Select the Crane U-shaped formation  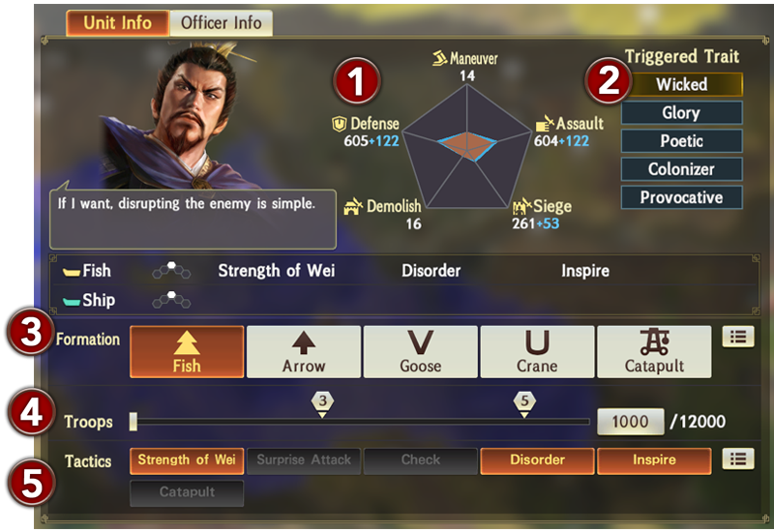(537, 352)
